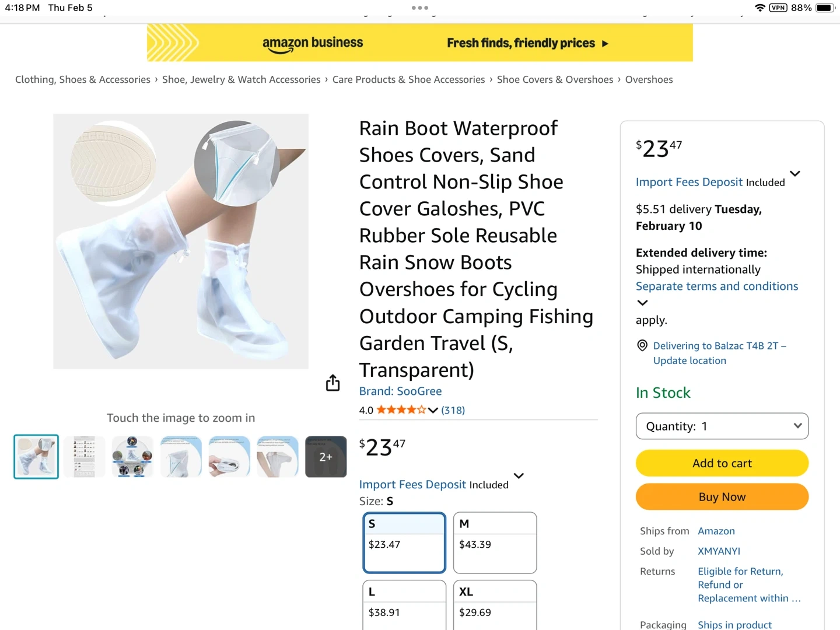Open the three-dot multitasking menu

click(x=420, y=8)
